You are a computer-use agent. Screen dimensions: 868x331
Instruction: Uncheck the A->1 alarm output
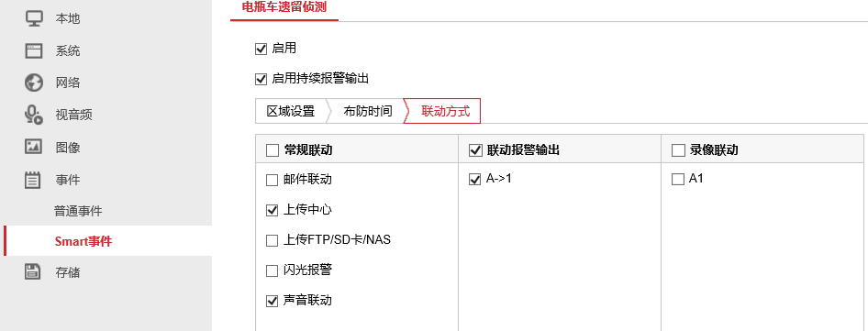point(474,180)
